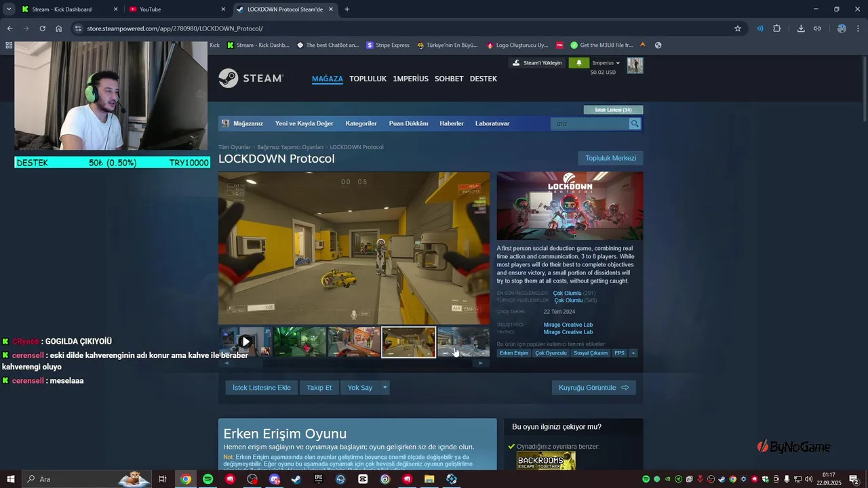Viewport: 868px width, 488px height.
Task: Go back in the browser
Action: (x=9, y=28)
